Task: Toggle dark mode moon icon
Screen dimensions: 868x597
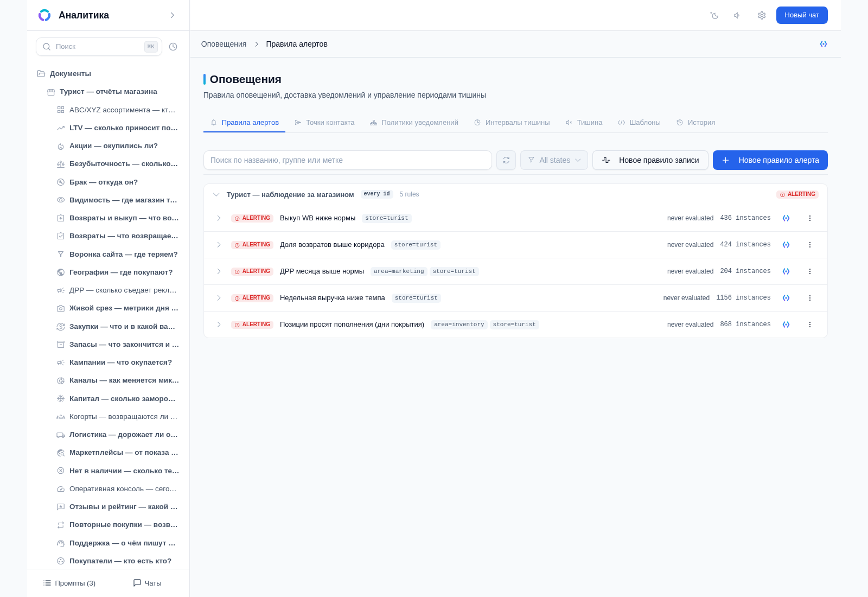Action: tap(714, 15)
